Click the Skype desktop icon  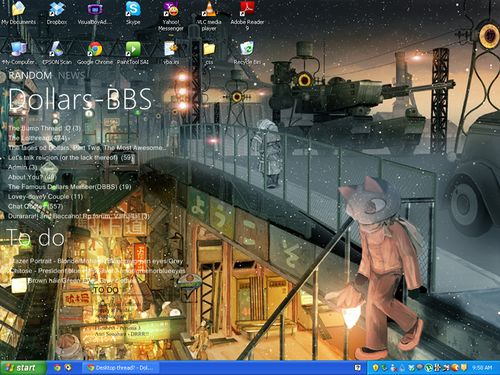pyautogui.click(x=133, y=13)
